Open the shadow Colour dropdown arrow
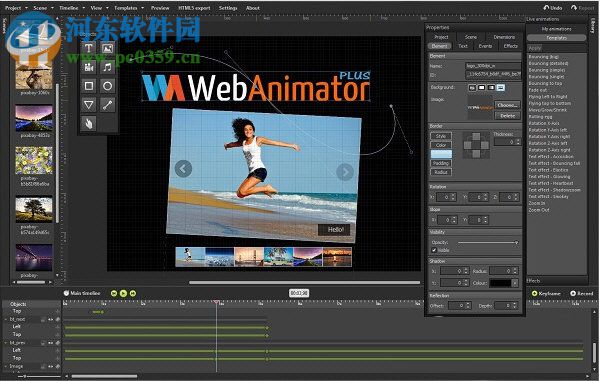This screenshot has height=381, width=600. pyautogui.click(x=515, y=283)
